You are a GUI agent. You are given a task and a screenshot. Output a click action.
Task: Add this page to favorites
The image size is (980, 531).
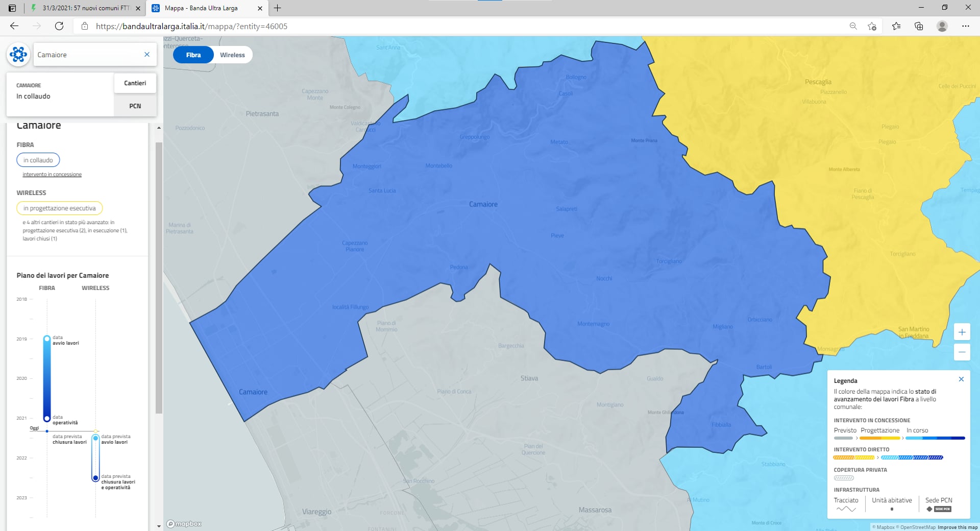[x=872, y=26]
